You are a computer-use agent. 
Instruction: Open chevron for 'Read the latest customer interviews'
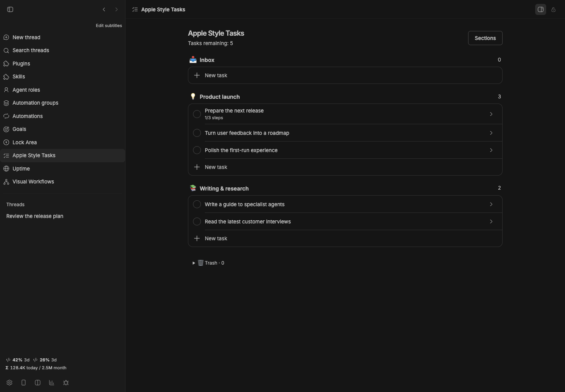point(491,221)
